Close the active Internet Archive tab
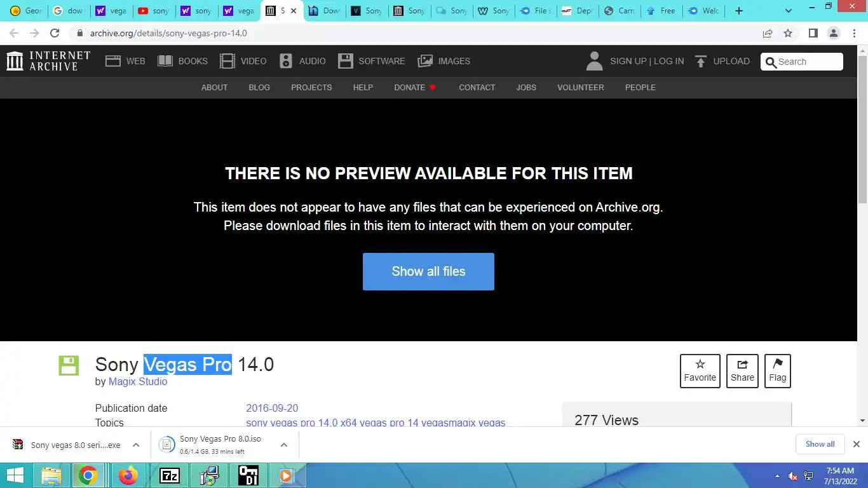 coord(294,11)
